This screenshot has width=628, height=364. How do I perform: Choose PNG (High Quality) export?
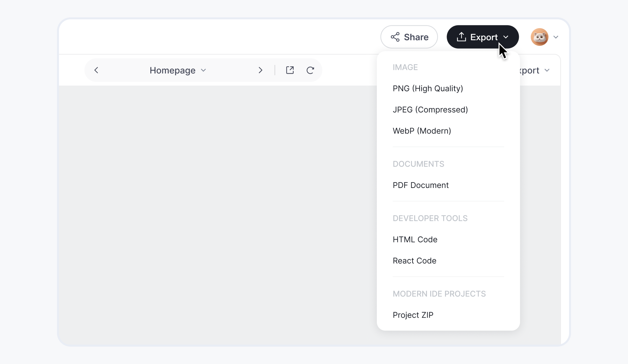coord(428,89)
